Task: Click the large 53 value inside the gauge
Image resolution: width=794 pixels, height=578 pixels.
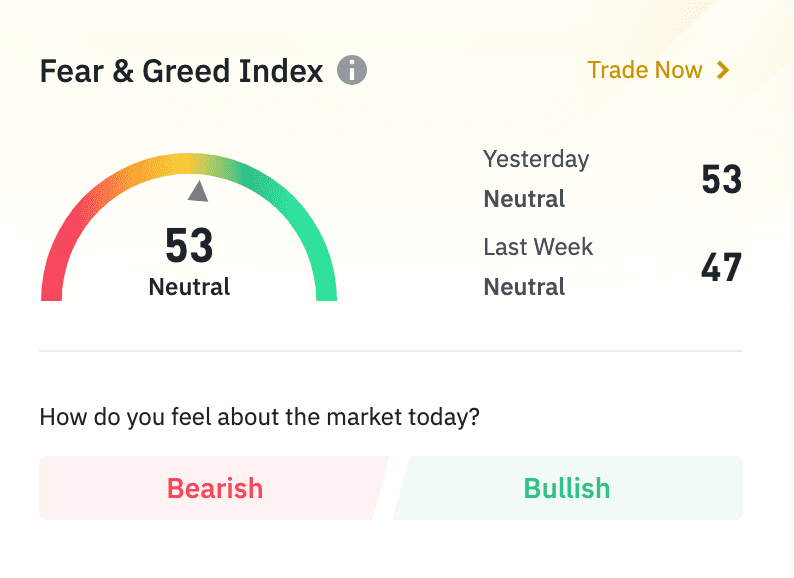Action: [189, 246]
